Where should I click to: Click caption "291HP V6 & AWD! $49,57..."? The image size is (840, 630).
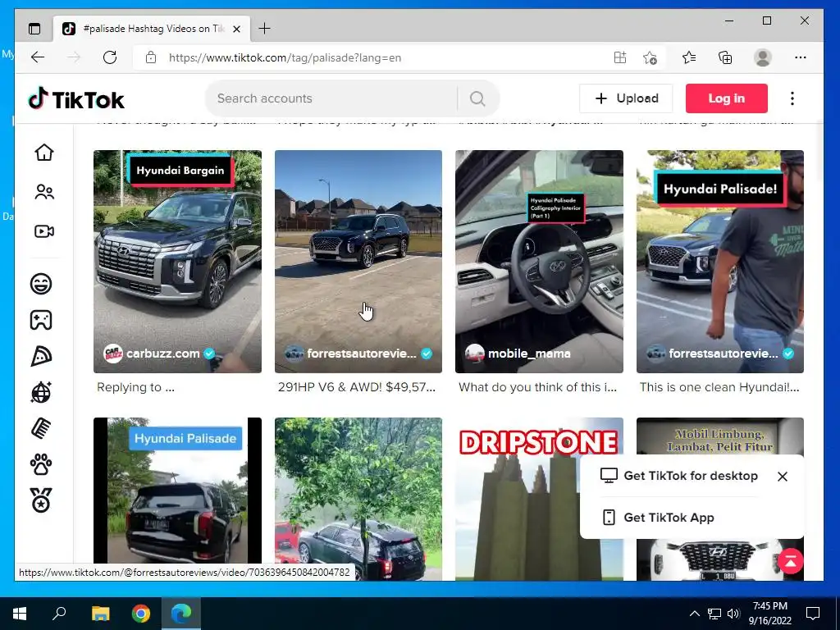click(356, 387)
